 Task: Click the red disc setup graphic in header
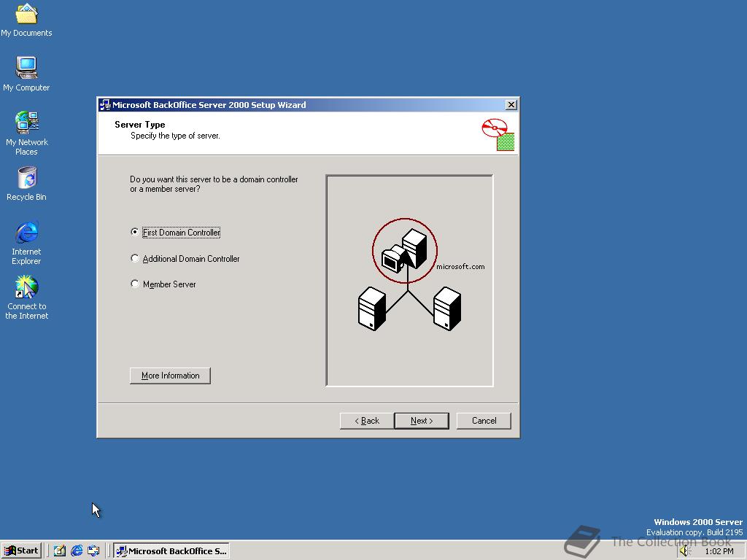coord(498,135)
